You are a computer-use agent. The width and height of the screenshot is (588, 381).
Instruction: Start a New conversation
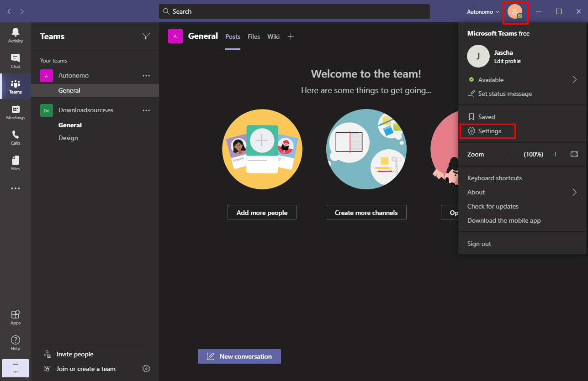point(239,356)
